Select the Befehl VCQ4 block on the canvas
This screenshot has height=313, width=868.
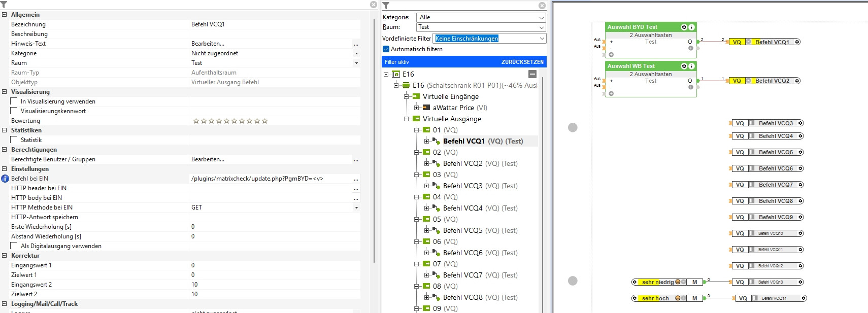(767, 136)
